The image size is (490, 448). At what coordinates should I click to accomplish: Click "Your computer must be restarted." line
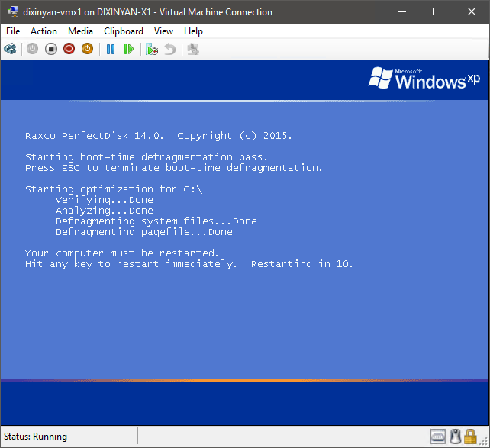click(122, 253)
